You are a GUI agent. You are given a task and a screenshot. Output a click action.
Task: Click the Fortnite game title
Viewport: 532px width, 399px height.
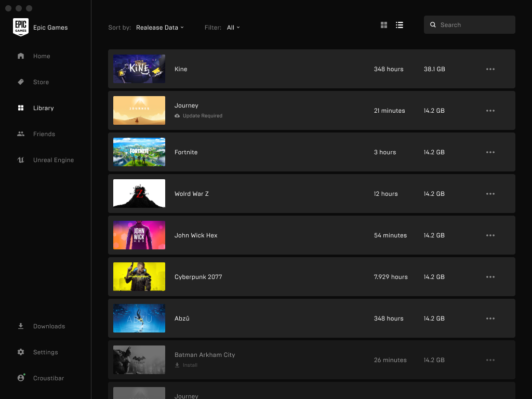coord(186,152)
